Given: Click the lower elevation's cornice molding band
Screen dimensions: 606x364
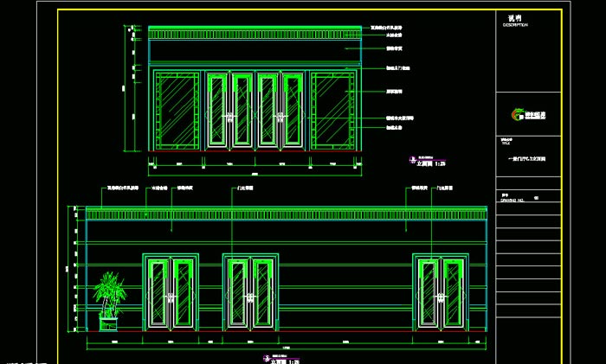Looking at the screenshot, I should click(286, 213).
